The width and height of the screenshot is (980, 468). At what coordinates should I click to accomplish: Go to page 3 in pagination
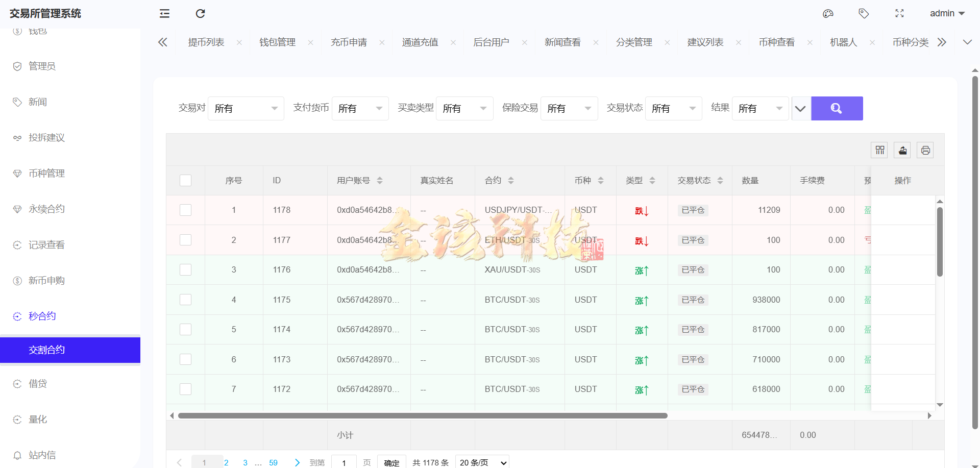[x=245, y=462]
